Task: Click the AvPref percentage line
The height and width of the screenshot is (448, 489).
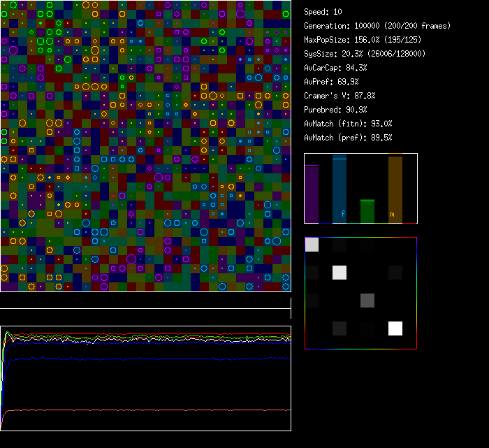Action: coord(330,82)
